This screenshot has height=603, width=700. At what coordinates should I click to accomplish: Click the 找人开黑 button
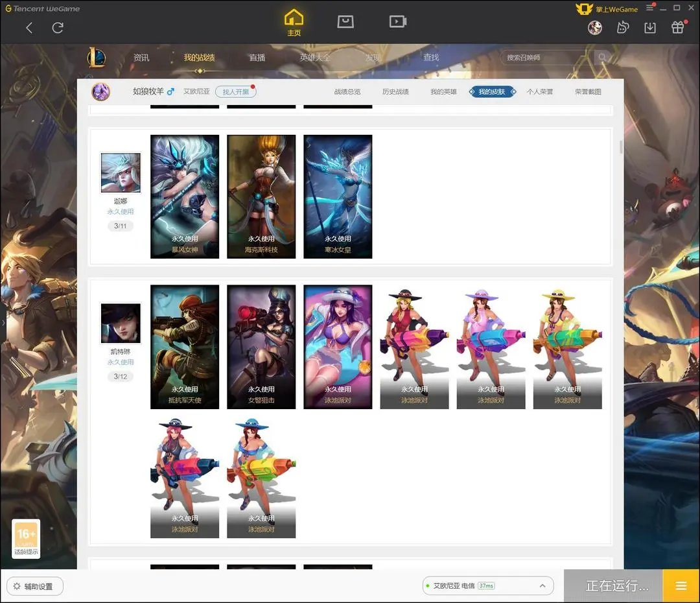click(236, 91)
